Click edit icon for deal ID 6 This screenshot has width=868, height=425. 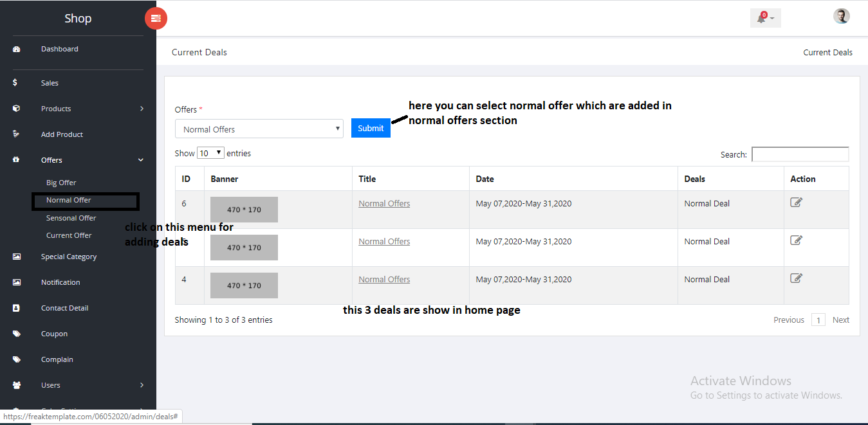[796, 203]
